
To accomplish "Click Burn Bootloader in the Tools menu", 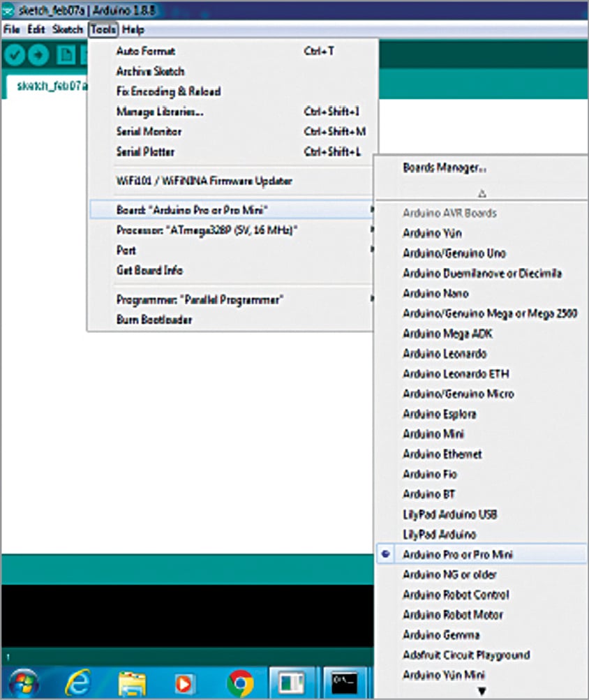I will [x=154, y=320].
